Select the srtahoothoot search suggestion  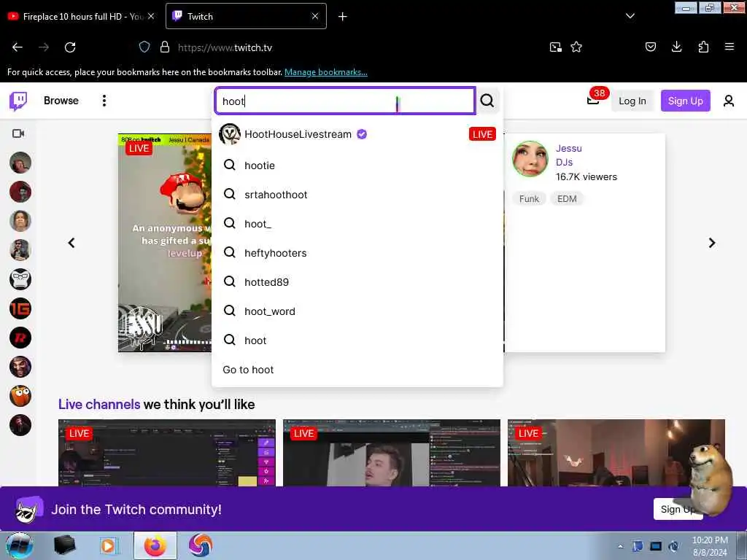[357, 194]
